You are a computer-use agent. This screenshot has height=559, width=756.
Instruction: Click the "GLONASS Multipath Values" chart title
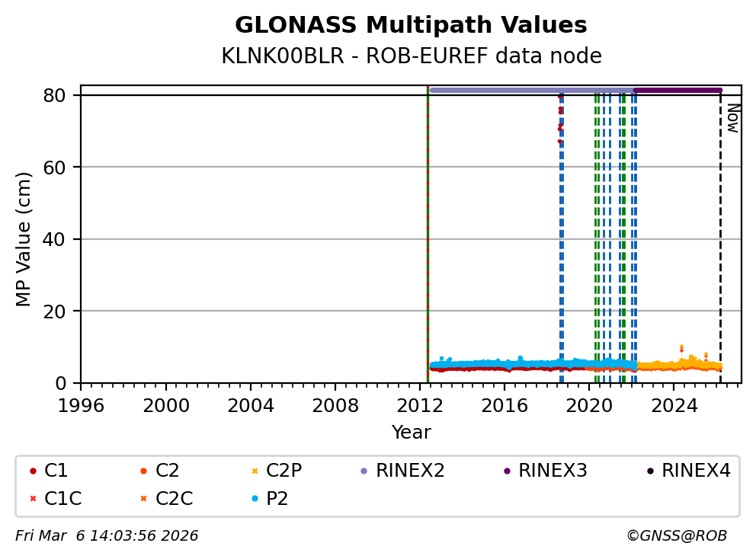click(x=411, y=26)
